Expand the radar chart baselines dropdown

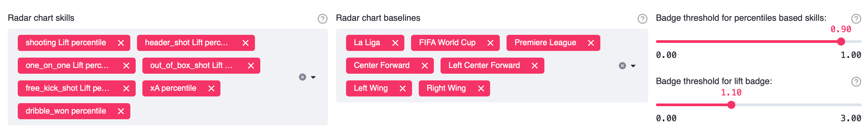pyautogui.click(x=633, y=66)
